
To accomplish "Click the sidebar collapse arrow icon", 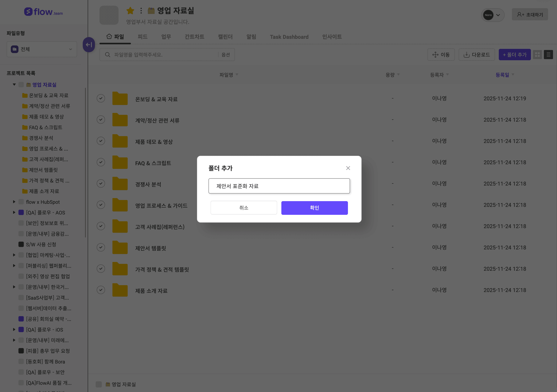I will coord(89,45).
